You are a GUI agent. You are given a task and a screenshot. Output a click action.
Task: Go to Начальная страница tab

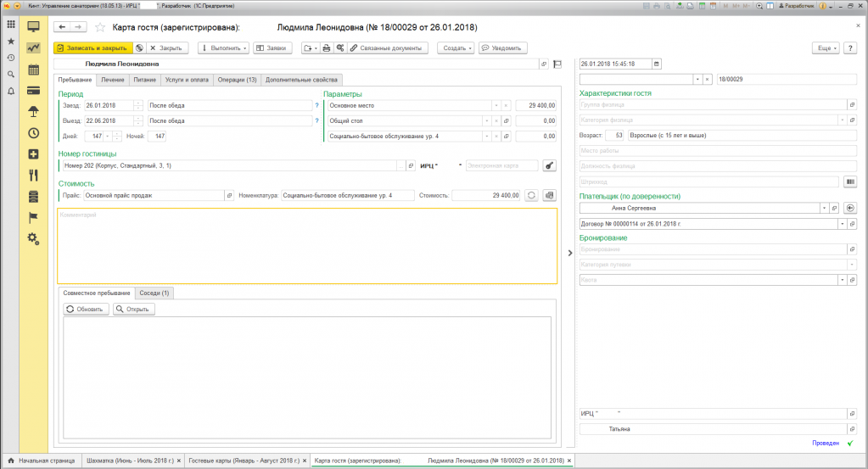(x=42, y=461)
